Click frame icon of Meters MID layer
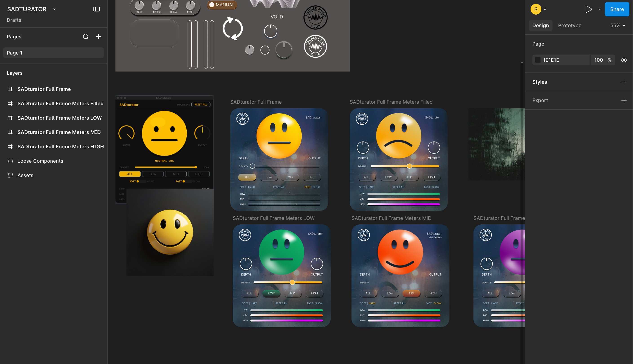The width and height of the screenshot is (633, 364). coord(10,132)
